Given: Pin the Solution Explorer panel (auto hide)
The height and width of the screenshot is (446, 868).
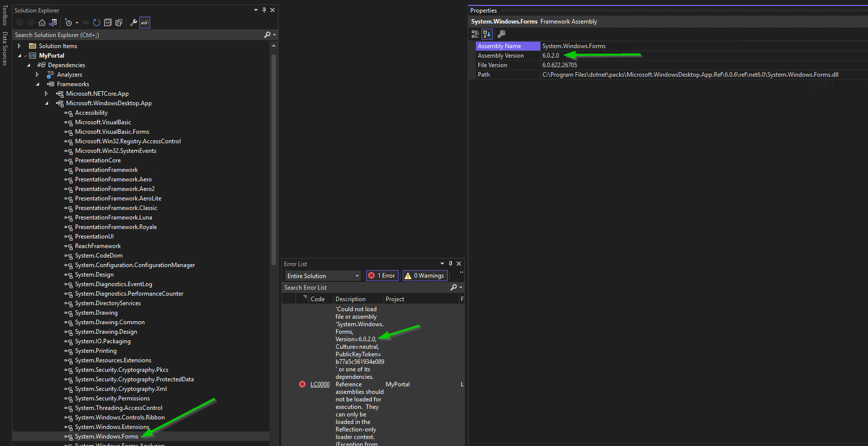Looking at the screenshot, I should tap(264, 10).
